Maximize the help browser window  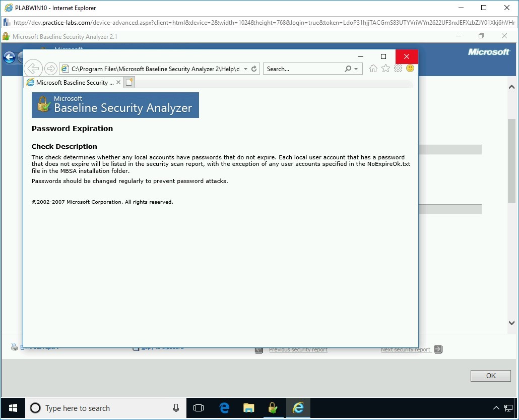pos(383,56)
